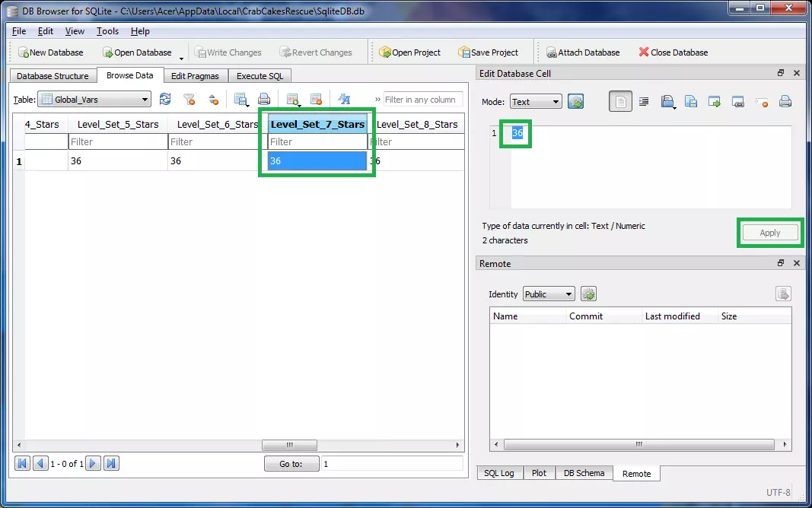Go to the next record page

(x=93, y=463)
